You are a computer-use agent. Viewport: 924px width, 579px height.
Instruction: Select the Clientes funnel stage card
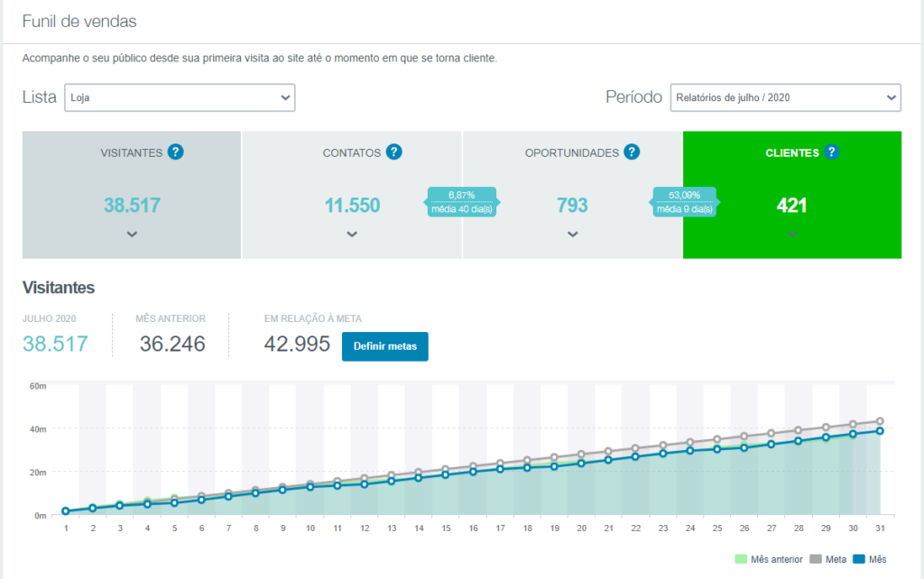pos(791,194)
